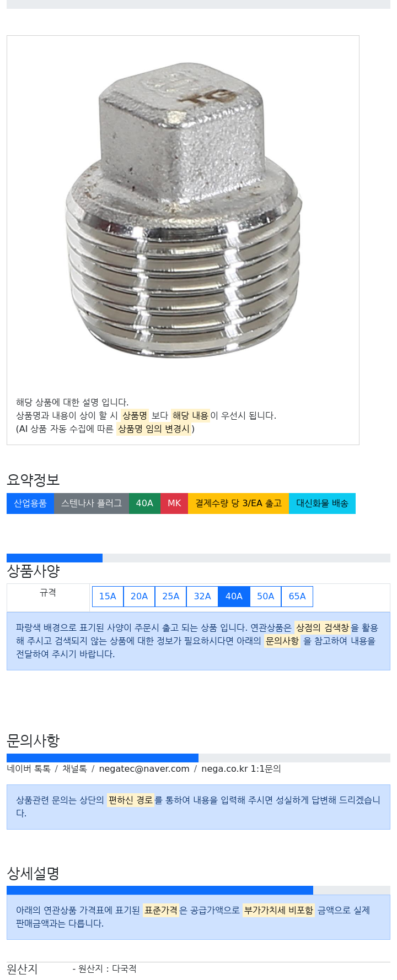Select the 15A size option

pyautogui.click(x=108, y=596)
